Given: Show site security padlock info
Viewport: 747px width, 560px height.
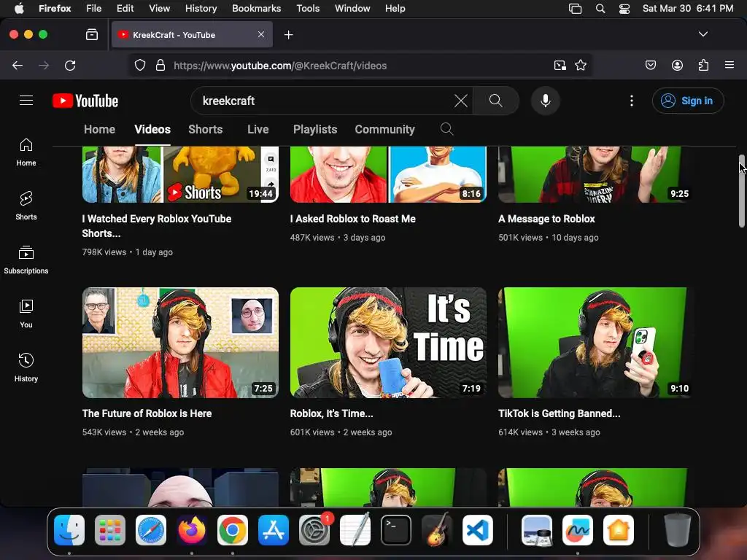Looking at the screenshot, I should coord(160,65).
